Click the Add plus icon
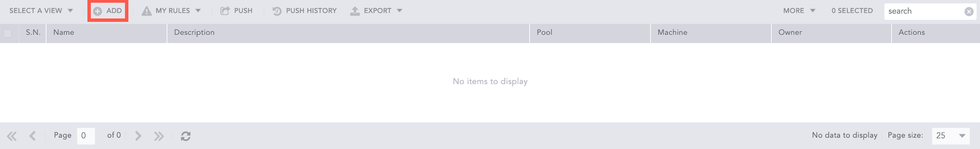The width and height of the screenshot is (980, 149). (x=98, y=11)
